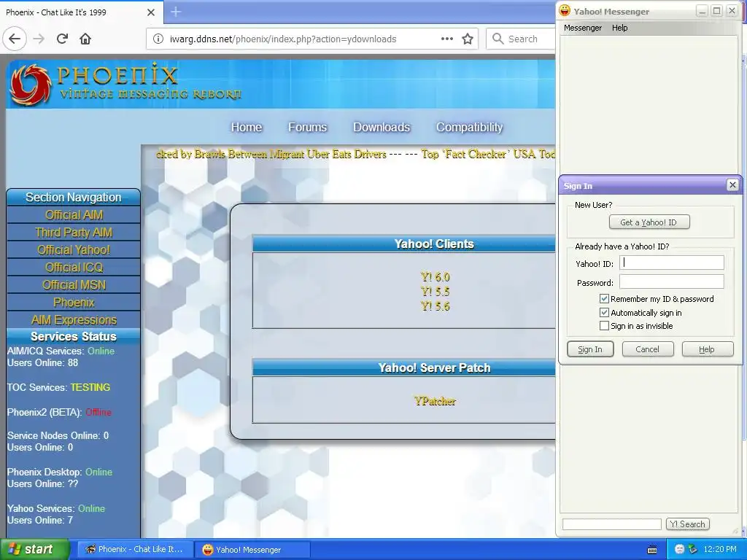Uncheck Remember my ID & password
Screen dimensions: 747x560
click(604, 298)
